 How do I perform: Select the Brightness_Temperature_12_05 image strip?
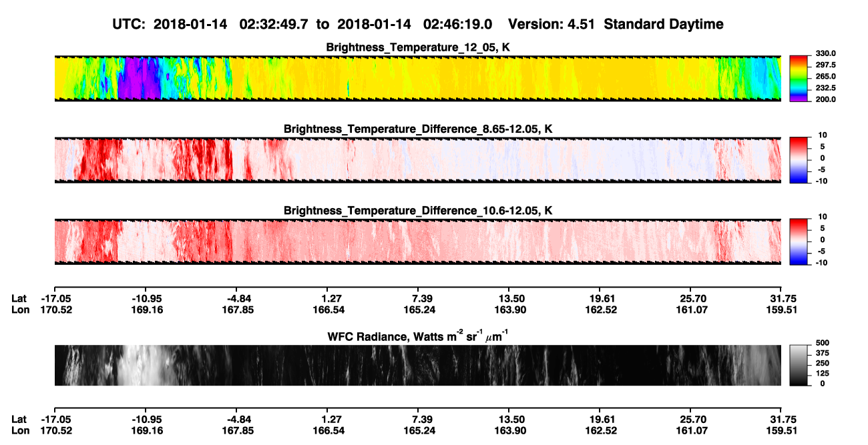pos(417,78)
